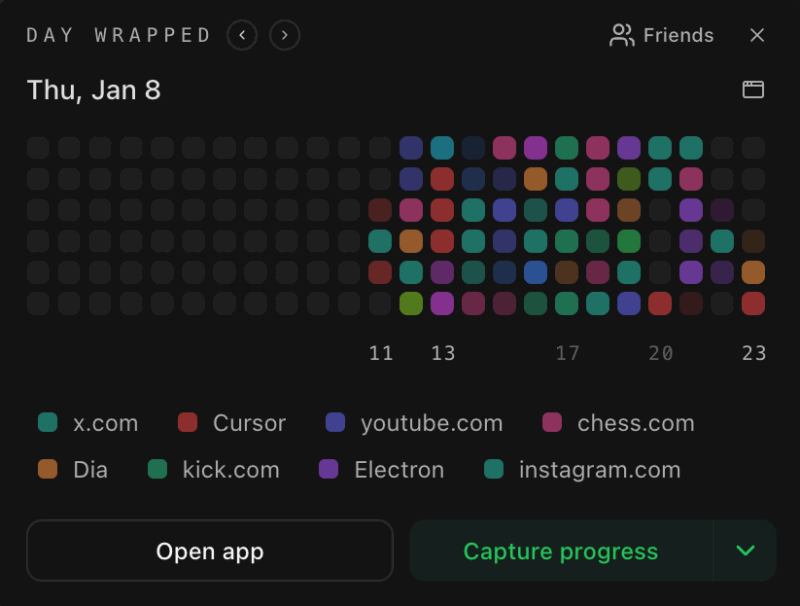The height and width of the screenshot is (606, 800).
Task: Click the Electron legend entry
Action: click(382, 469)
